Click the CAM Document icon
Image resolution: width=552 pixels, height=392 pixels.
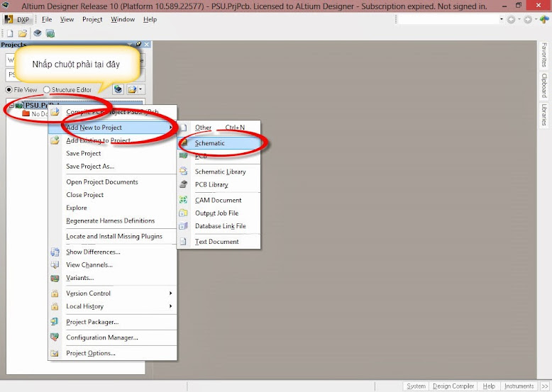pos(184,200)
